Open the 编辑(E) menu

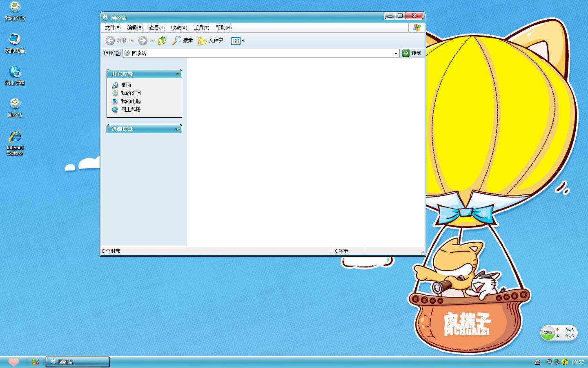click(x=135, y=28)
